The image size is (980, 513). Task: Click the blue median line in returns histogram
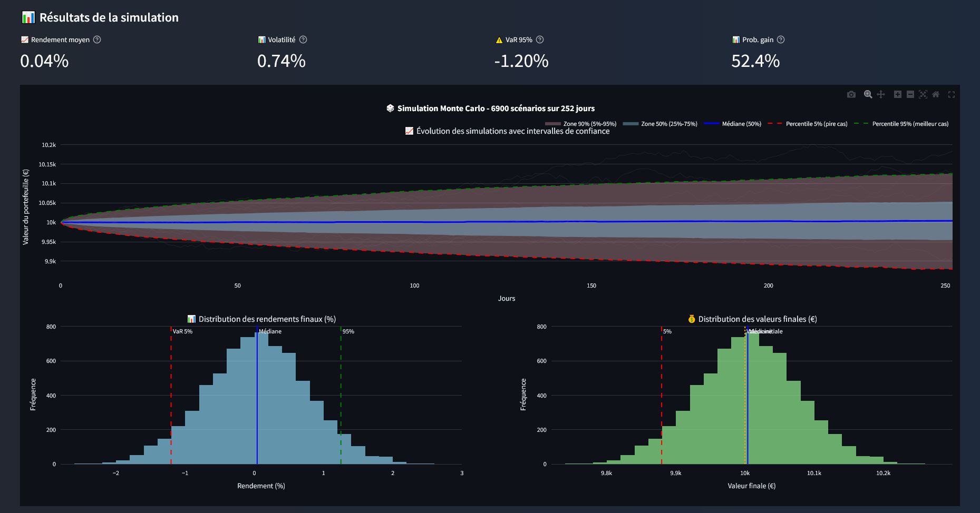[257, 400]
